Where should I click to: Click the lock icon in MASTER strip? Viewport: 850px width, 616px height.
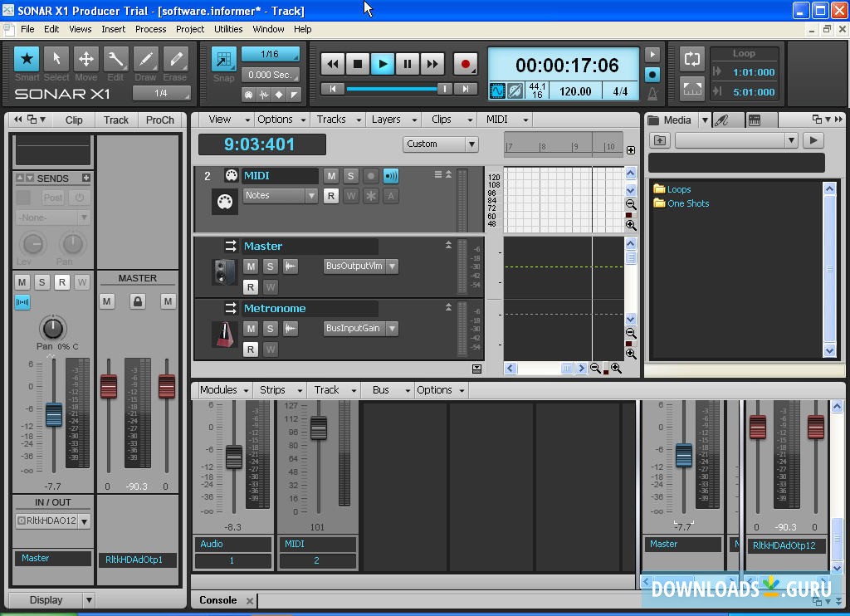[138, 301]
